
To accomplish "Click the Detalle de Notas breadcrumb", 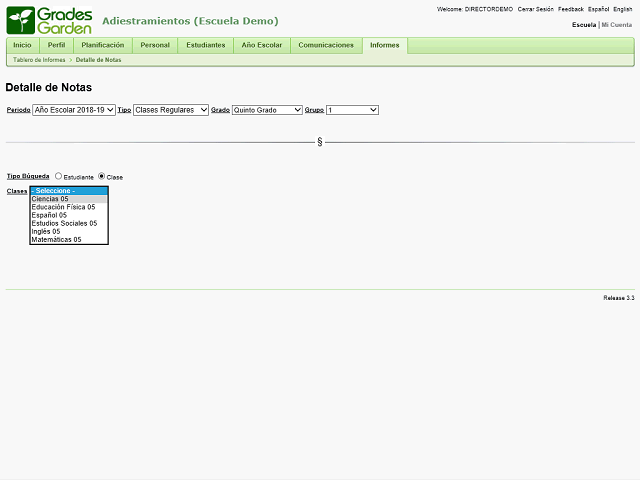I will click(98, 60).
